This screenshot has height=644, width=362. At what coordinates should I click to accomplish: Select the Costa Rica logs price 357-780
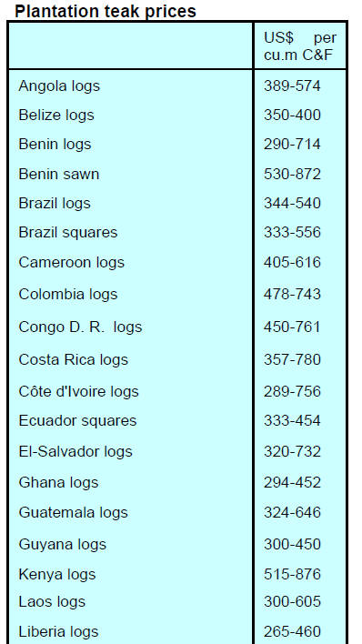[292, 360]
